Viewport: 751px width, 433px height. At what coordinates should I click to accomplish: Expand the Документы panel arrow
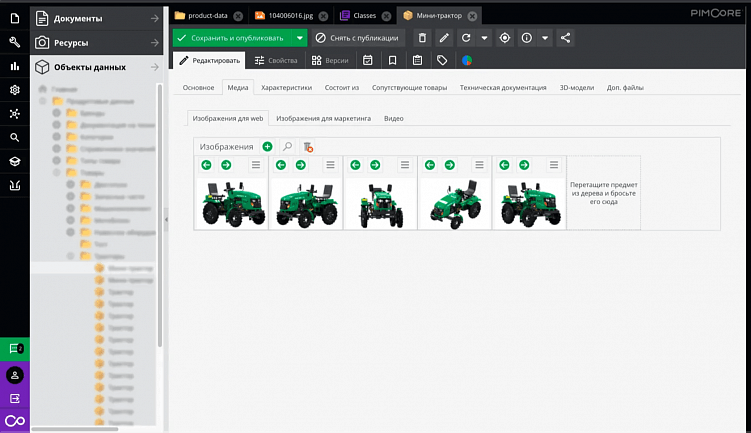[x=154, y=19]
